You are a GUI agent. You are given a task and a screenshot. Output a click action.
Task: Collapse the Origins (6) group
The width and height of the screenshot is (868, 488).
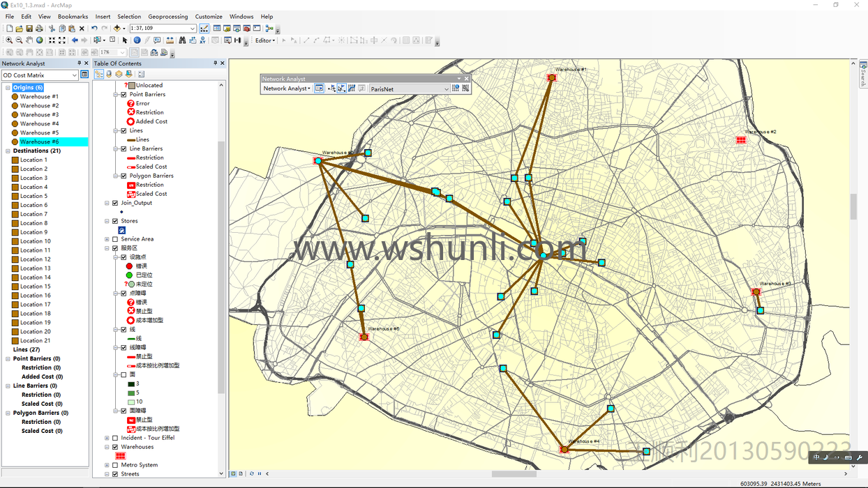(x=8, y=88)
